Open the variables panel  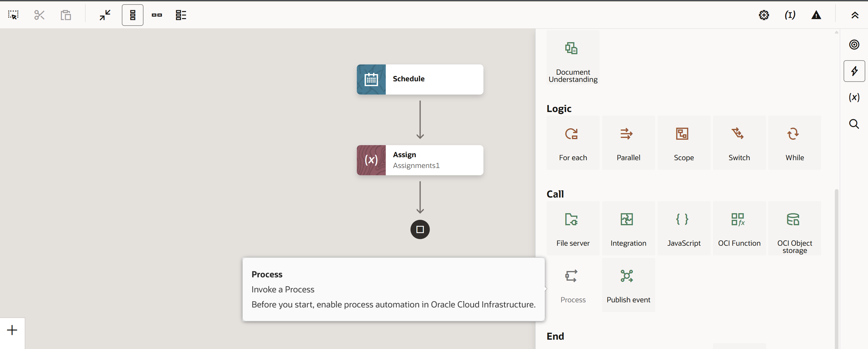click(x=854, y=97)
